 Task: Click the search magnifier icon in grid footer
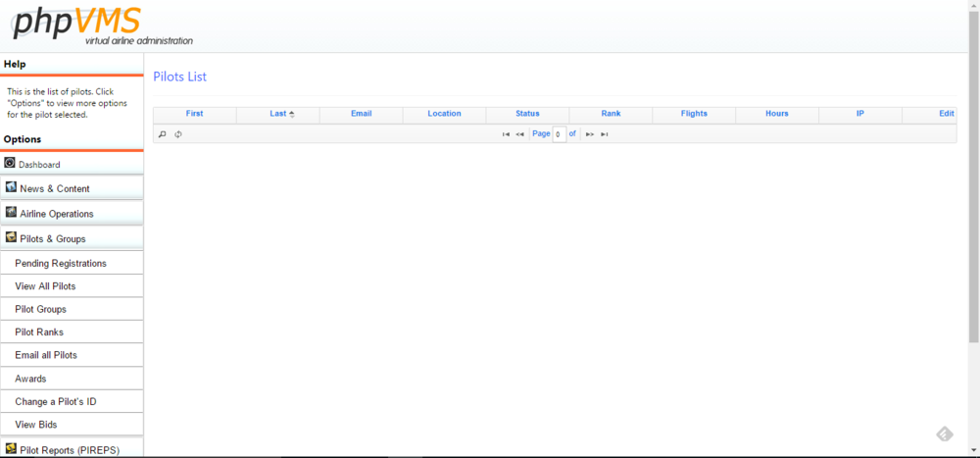point(163,134)
